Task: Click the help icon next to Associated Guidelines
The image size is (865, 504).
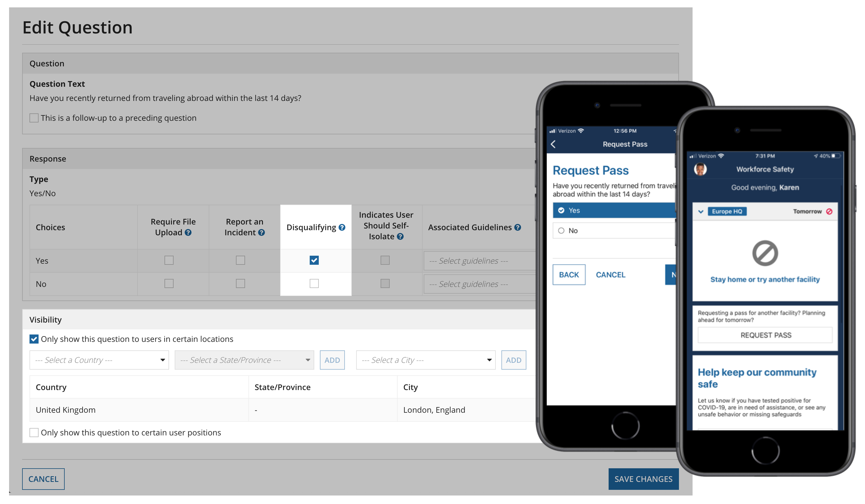Action: click(517, 227)
